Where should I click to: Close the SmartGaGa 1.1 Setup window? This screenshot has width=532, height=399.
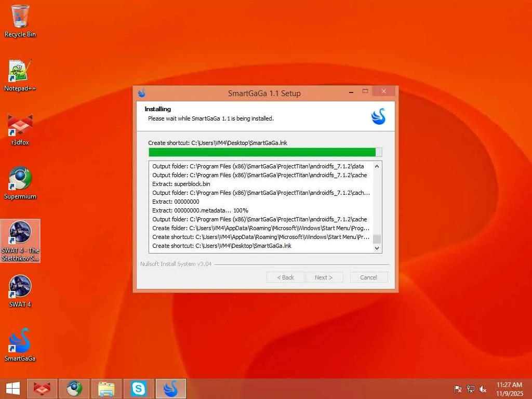pos(384,91)
